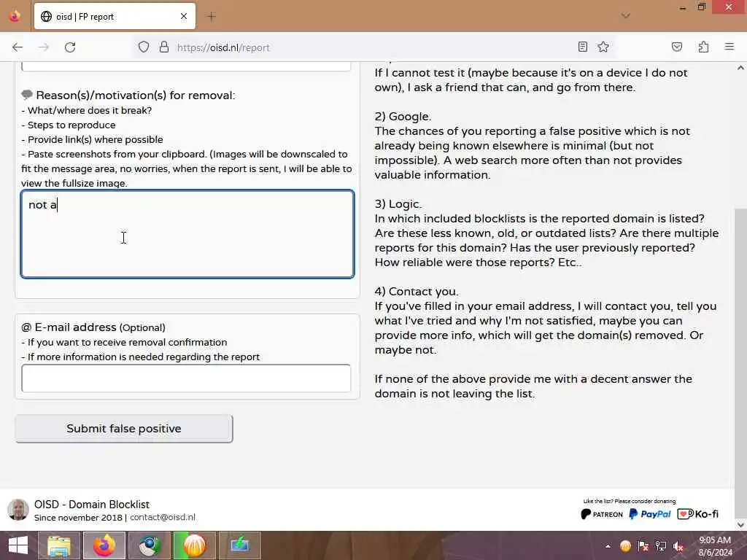
Task: Click the OISD - Domain Blocklist title
Action: [x=91, y=505]
